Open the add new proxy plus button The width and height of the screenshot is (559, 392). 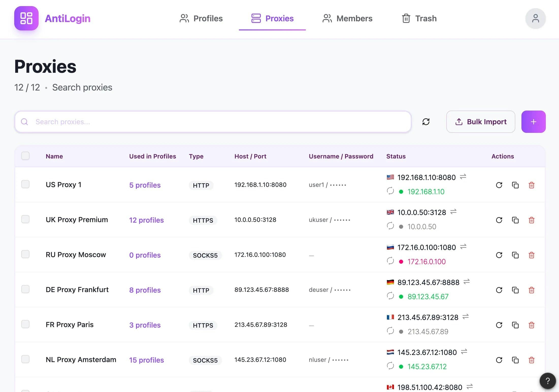pyautogui.click(x=533, y=122)
